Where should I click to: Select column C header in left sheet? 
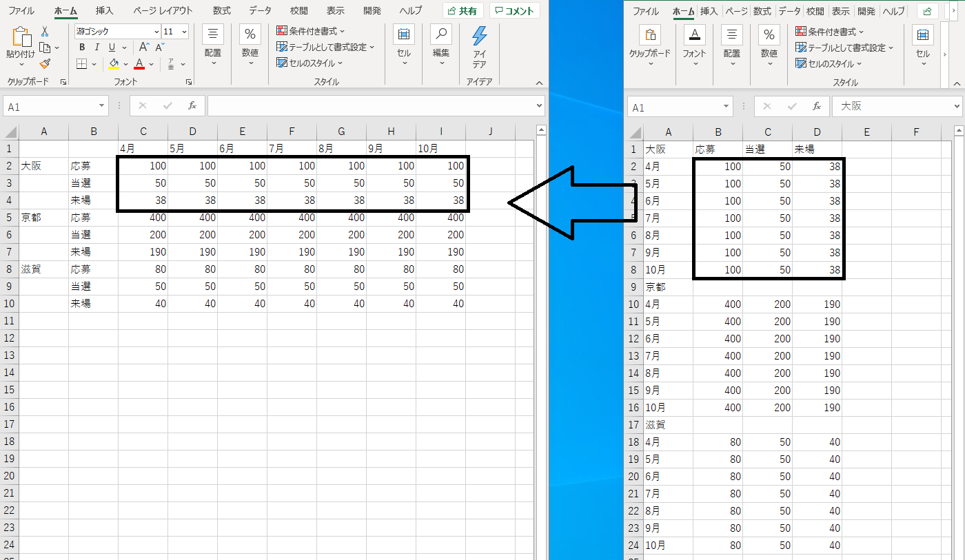pyautogui.click(x=143, y=132)
